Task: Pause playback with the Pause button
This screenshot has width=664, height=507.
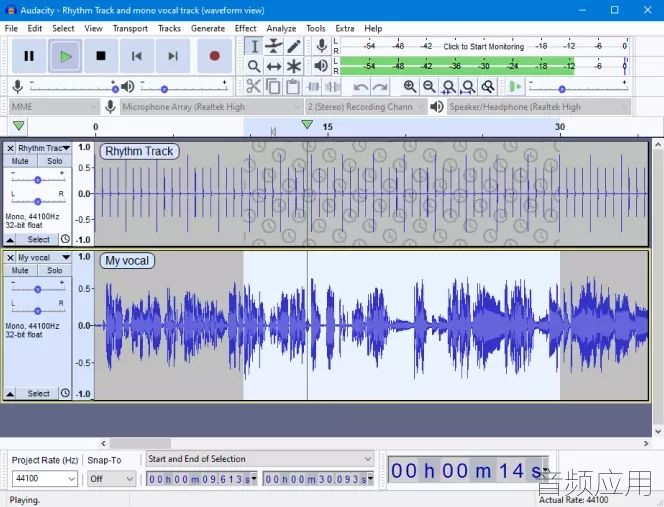Action: pos(29,56)
